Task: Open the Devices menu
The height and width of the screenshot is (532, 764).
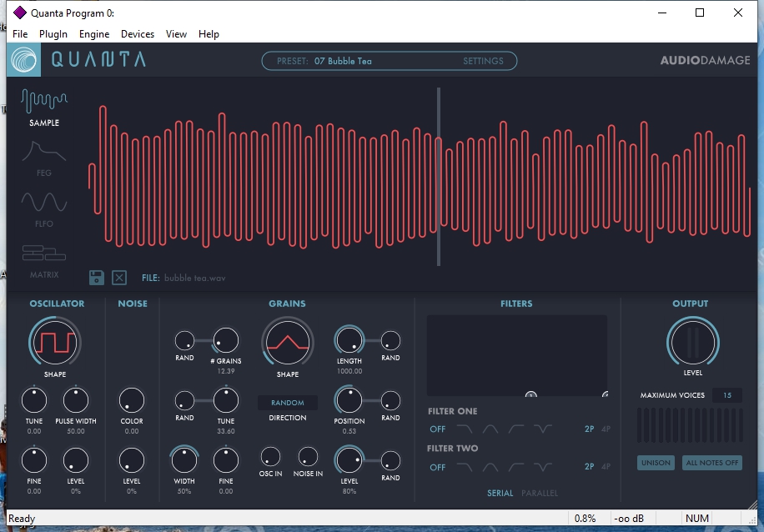Action: (x=138, y=34)
